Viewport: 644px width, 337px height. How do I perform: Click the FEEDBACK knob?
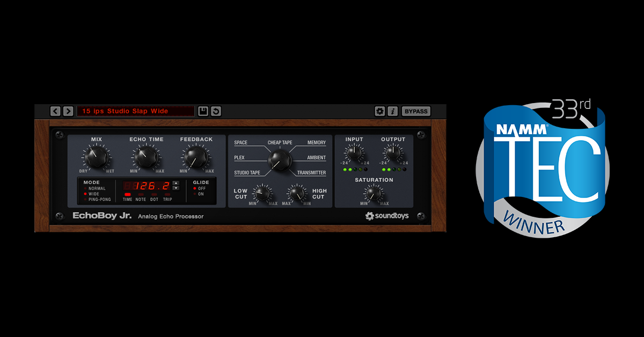(x=196, y=157)
